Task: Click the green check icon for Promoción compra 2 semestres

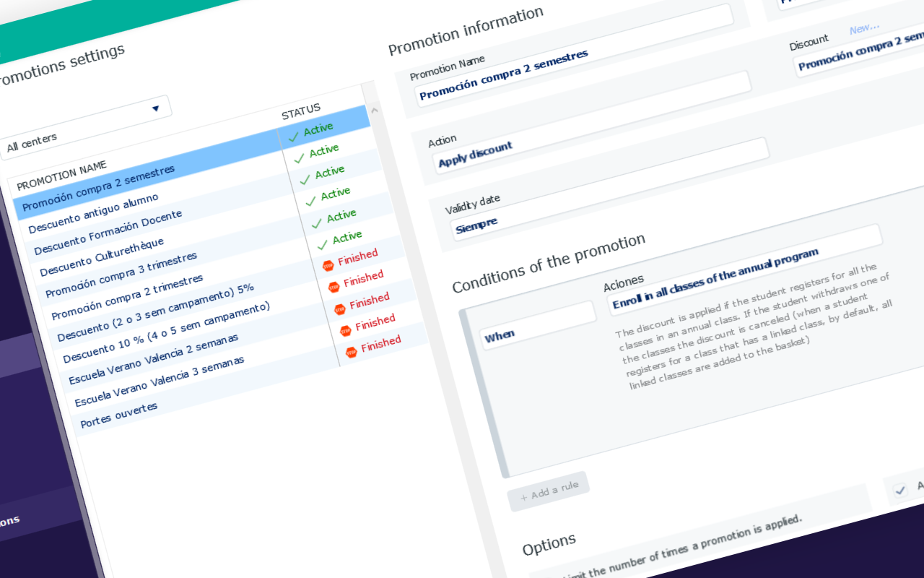Action: point(293,135)
